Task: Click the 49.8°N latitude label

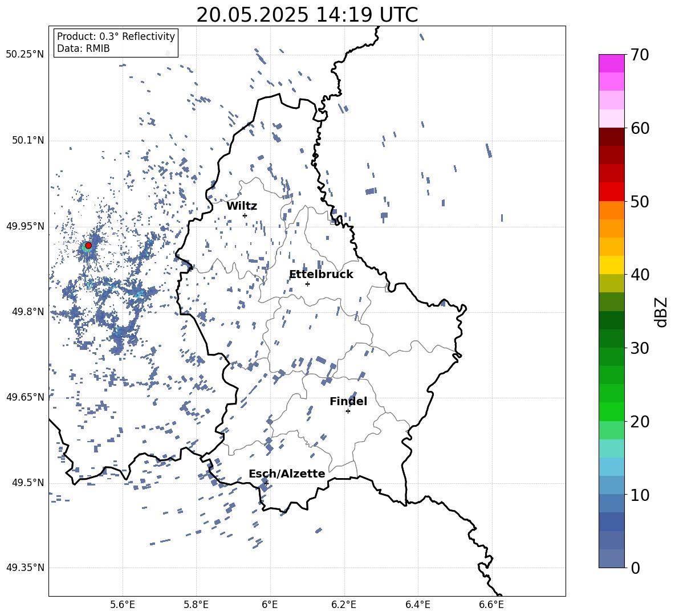Action: (27, 312)
